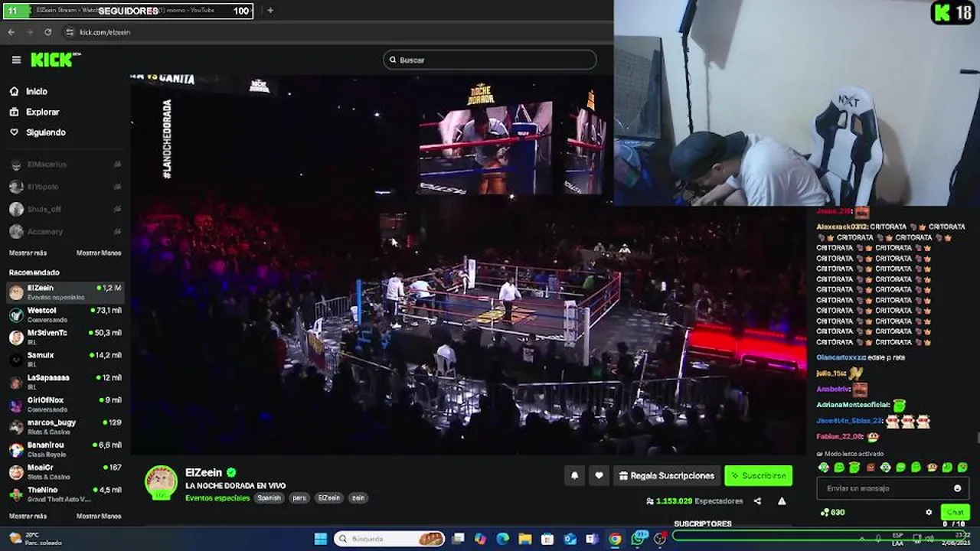Open Microsoft Edge from the taskbar
The height and width of the screenshot is (551, 980).
pos(502,539)
